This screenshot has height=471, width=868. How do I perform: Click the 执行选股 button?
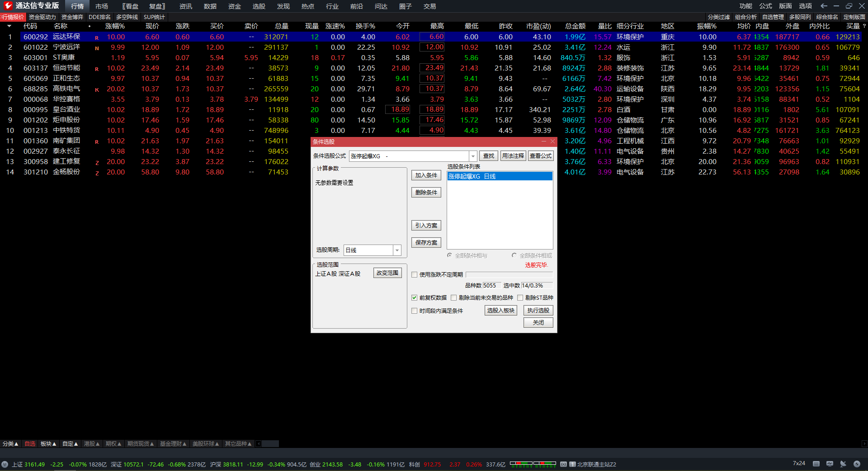(x=538, y=311)
